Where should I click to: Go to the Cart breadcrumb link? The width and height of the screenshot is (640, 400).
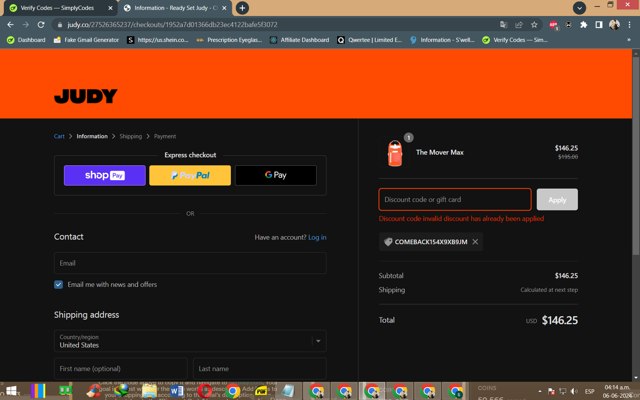[x=59, y=136]
